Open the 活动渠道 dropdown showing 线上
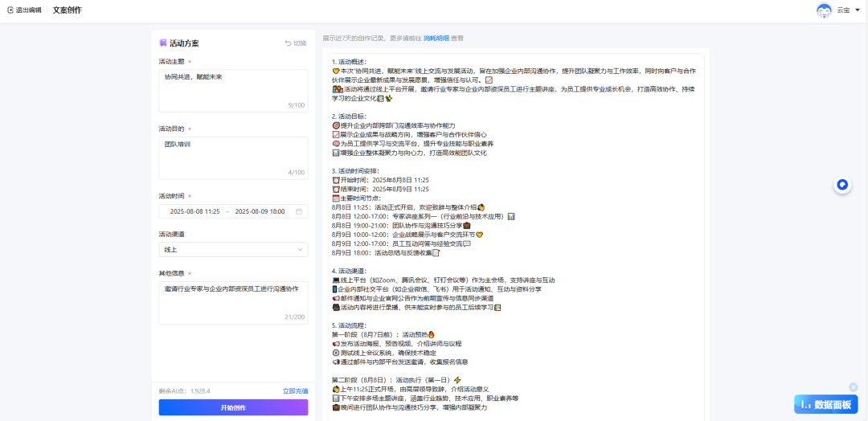Viewport: 868px width, 421px height. [x=232, y=250]
